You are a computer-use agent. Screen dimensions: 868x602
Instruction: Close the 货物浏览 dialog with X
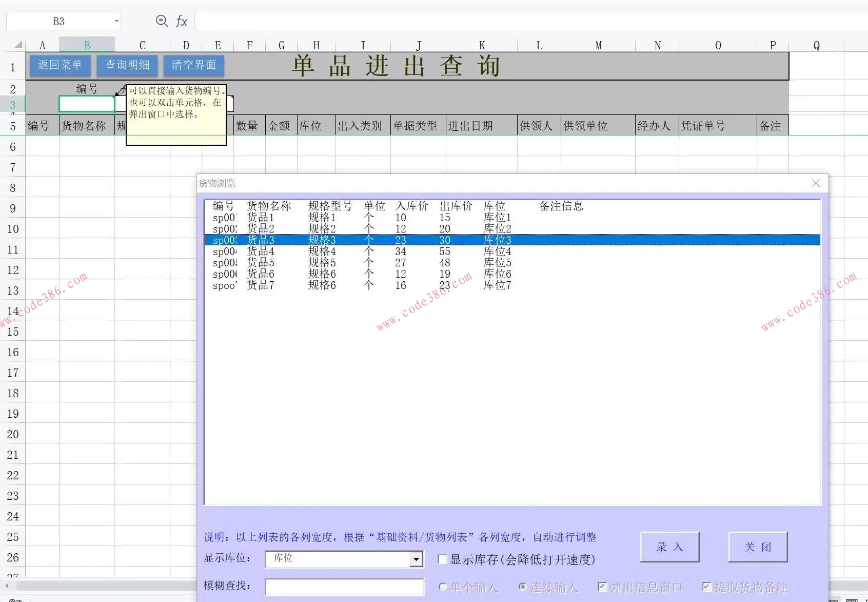816,183
